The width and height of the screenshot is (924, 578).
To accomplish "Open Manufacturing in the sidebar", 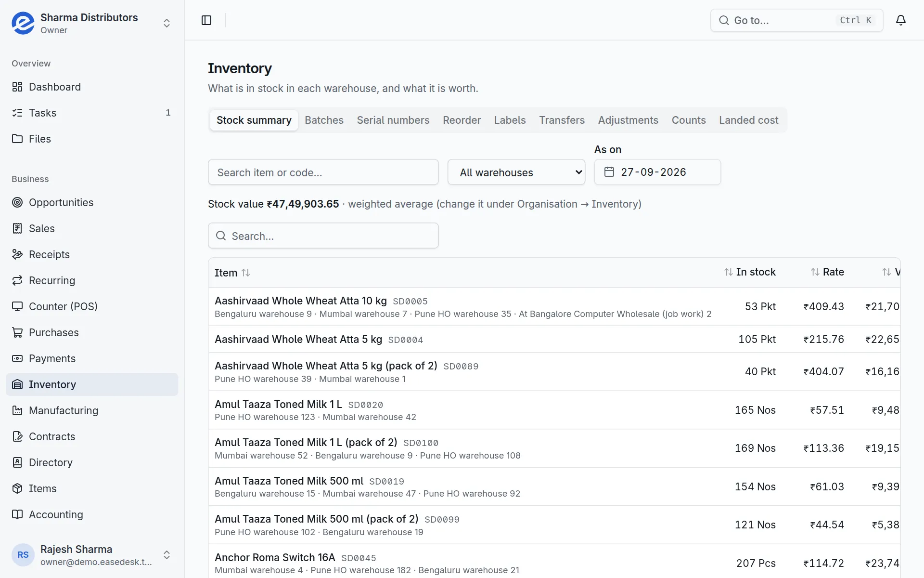I will pos(92,410).
